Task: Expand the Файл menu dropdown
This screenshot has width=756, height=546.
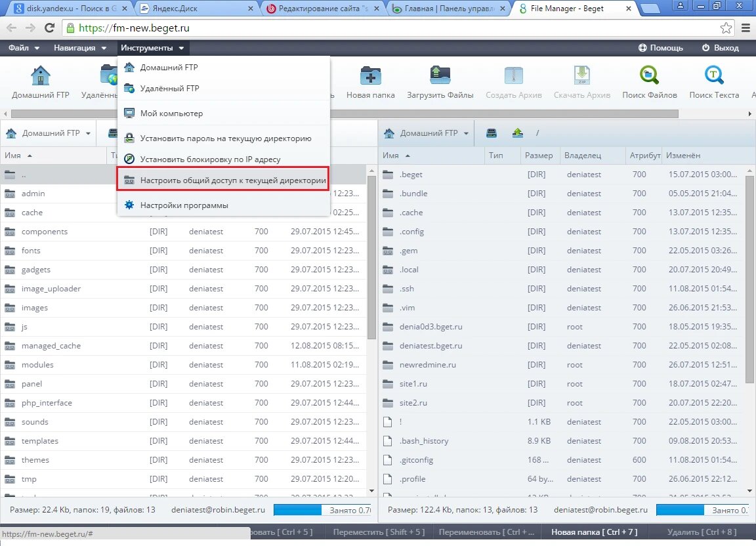Action: coord(24,48)
